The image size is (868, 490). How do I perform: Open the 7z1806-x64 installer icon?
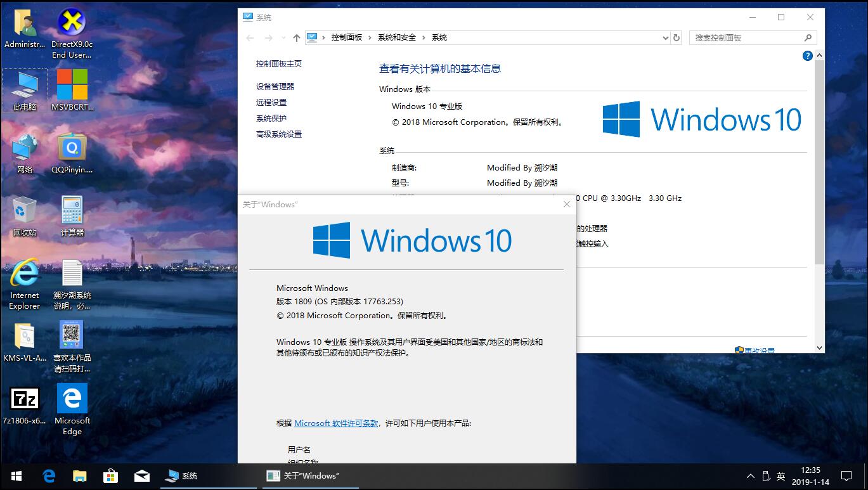click(24, 406)
